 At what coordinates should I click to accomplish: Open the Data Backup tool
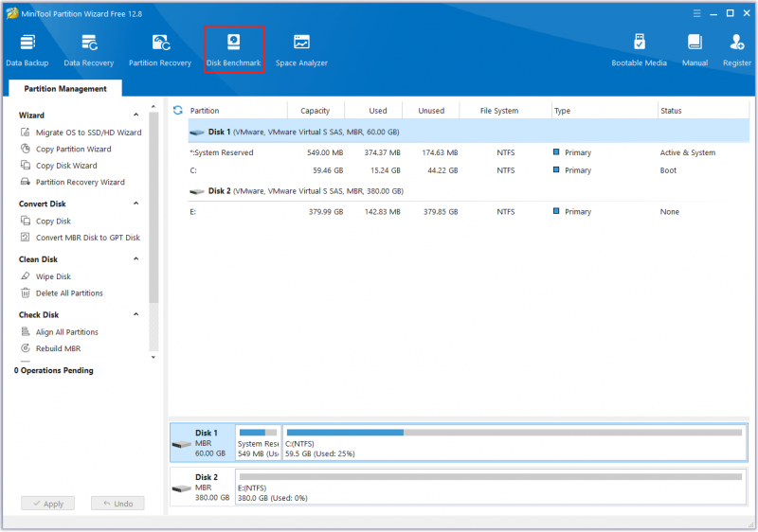[x=27, y=50]
